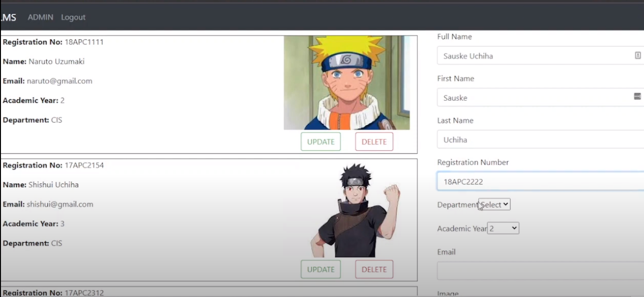Image resolution: width=644 pixels, height=297 pixels.
Task: Click the Last Name input field
Action: coord(540,140)
